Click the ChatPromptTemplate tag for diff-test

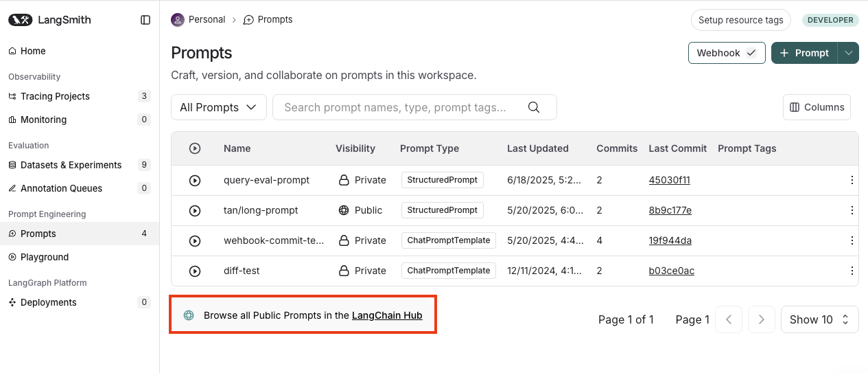tap(449, 271)
